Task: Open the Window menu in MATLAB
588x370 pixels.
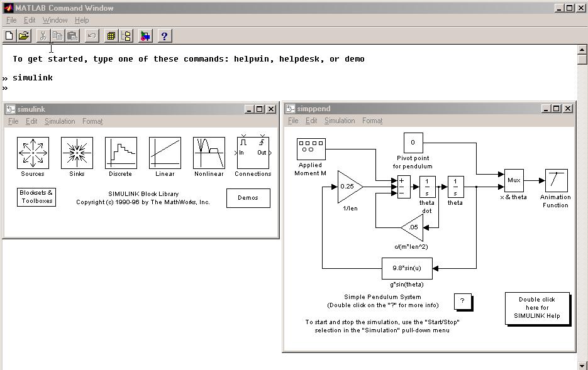Action: click(55, 20)
